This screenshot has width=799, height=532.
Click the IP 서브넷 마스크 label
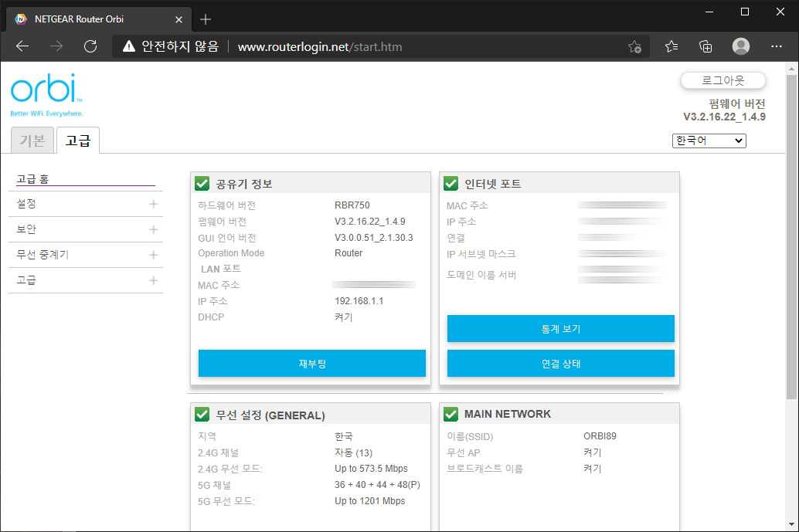tap(481, 254)
